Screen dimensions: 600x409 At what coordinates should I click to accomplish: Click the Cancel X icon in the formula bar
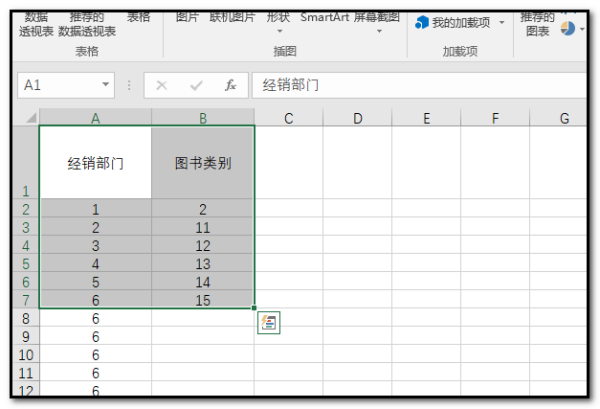pyautogui.click(x=161, y=85)
